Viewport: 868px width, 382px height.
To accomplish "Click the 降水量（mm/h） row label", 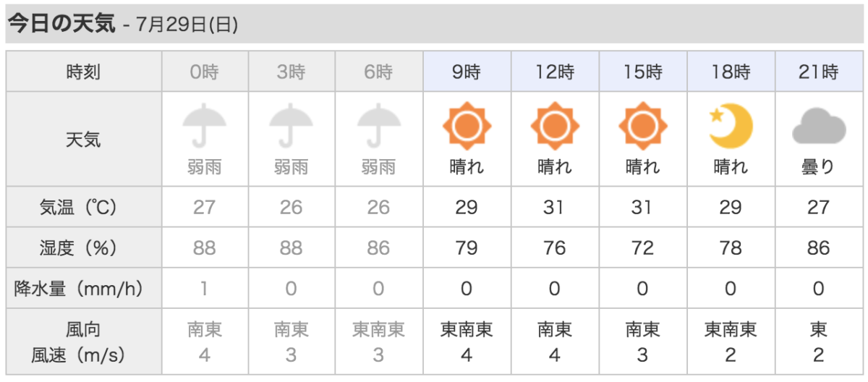I will point(83,289).
